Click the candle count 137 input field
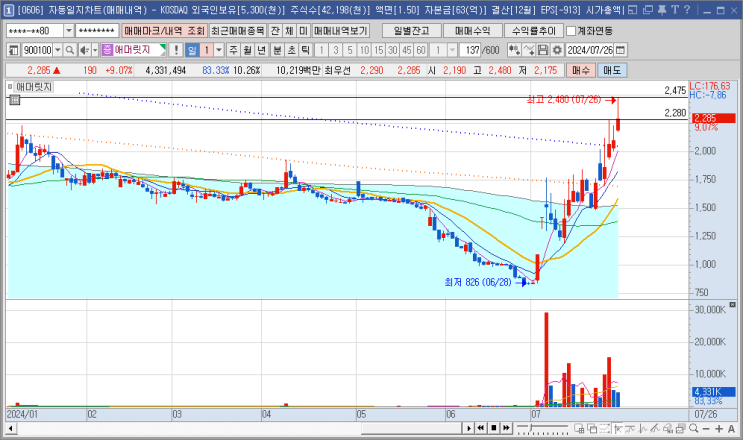Image resolution: width=743 pixels, height=440 pixels. [471, 50]
